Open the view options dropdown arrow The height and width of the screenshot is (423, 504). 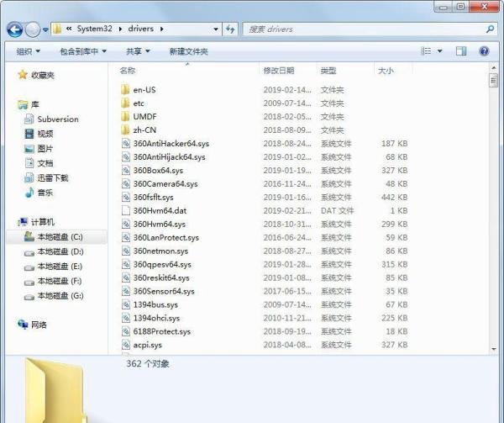(x=439, y=50)
